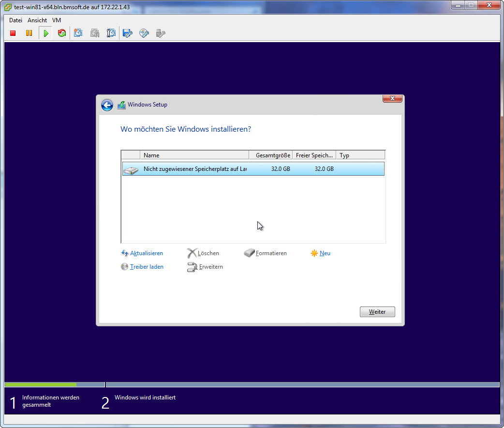The width and height of the screenshot is (504, 428).
Task: Pause the virtual machine
Action: click(29, 33)
